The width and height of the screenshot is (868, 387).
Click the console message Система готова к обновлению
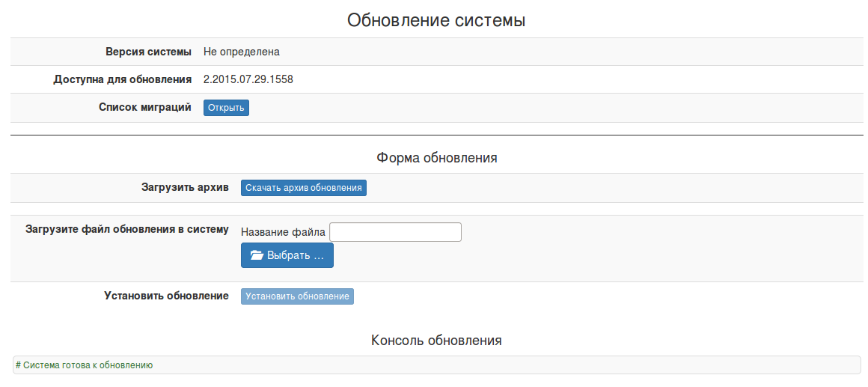pos(85,365)
